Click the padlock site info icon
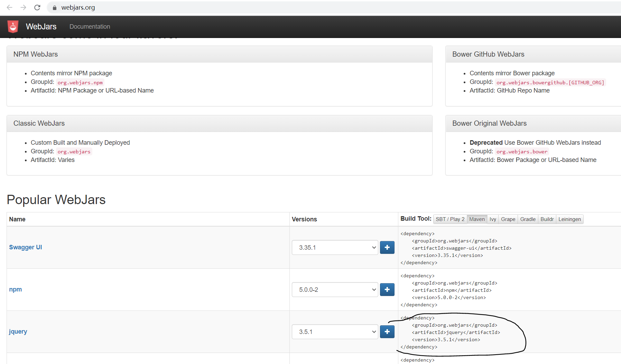The image size is (621, 364). (55, 8)
